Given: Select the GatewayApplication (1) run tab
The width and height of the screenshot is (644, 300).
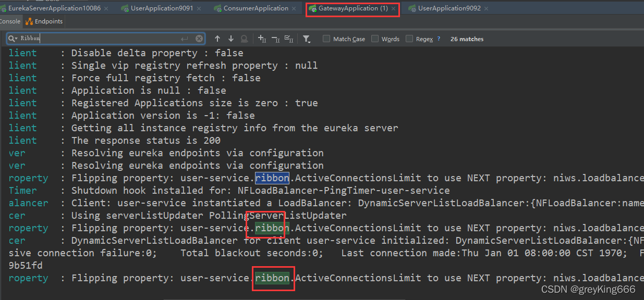Looking at the screenshot, I should click(353, 8).
